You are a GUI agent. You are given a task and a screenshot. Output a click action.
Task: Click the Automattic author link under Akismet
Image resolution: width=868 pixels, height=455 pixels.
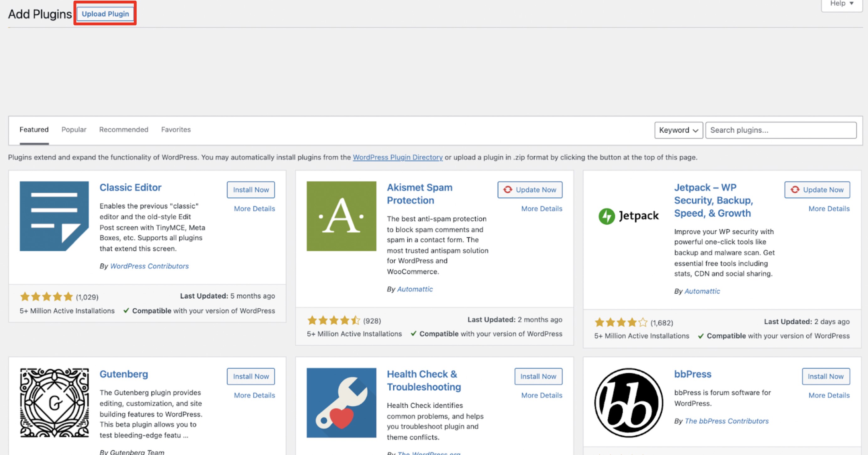pos(415,289)
